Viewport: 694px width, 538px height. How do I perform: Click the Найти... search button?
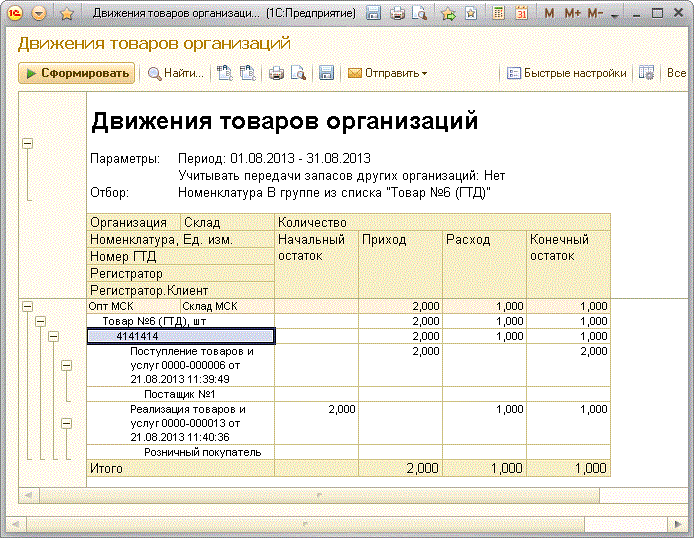(176, 73)
